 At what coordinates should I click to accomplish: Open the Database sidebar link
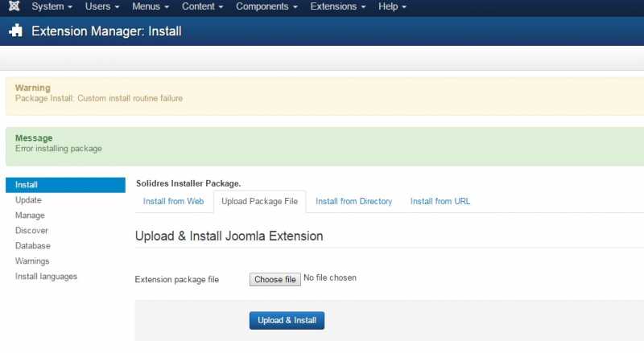coord(32,246)
